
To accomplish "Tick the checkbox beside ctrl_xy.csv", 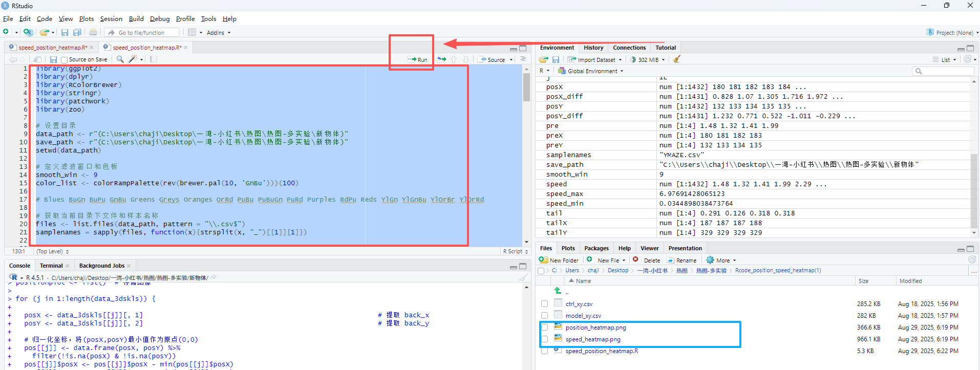I will (544, 304).
